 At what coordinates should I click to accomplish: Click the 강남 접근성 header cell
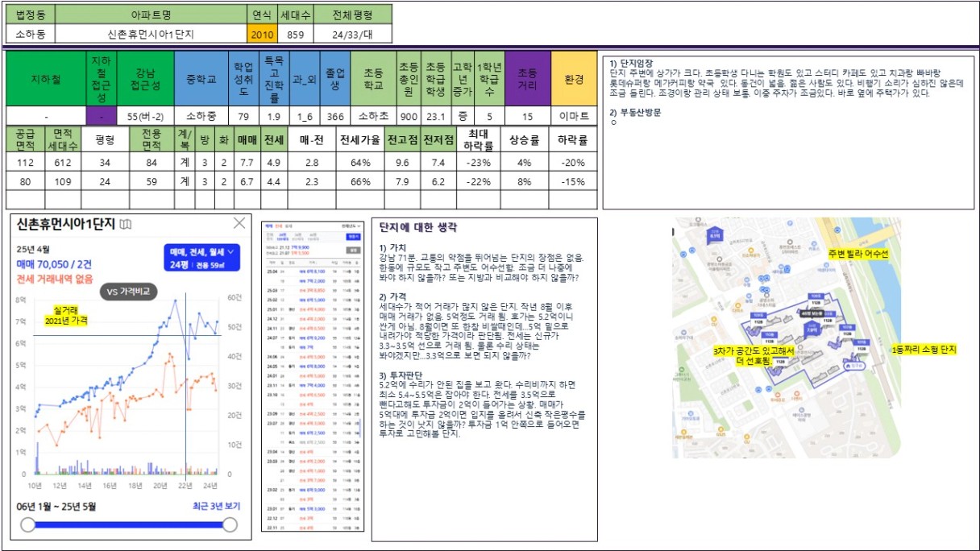point(146,79)
